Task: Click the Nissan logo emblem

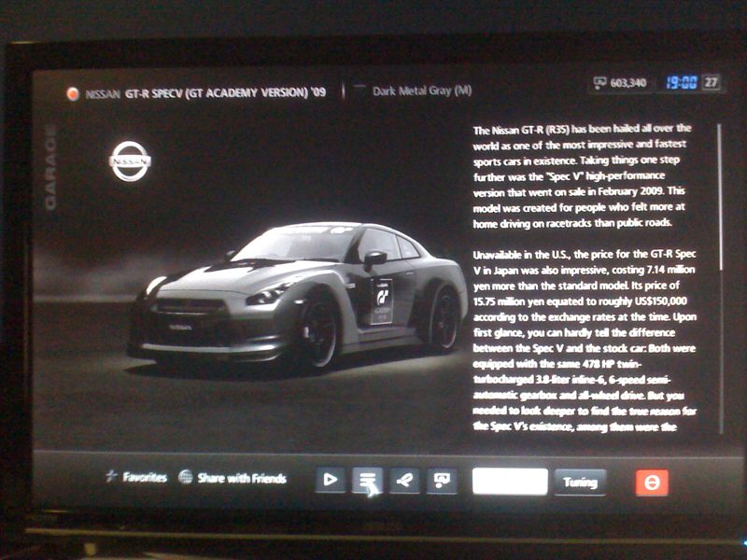Action: pos(130,161)
